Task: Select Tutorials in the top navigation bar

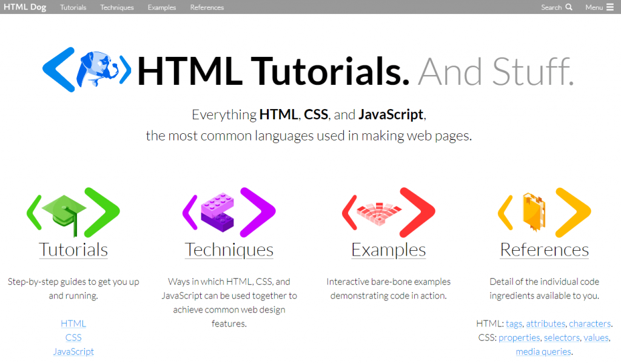Action: [73, 7]
